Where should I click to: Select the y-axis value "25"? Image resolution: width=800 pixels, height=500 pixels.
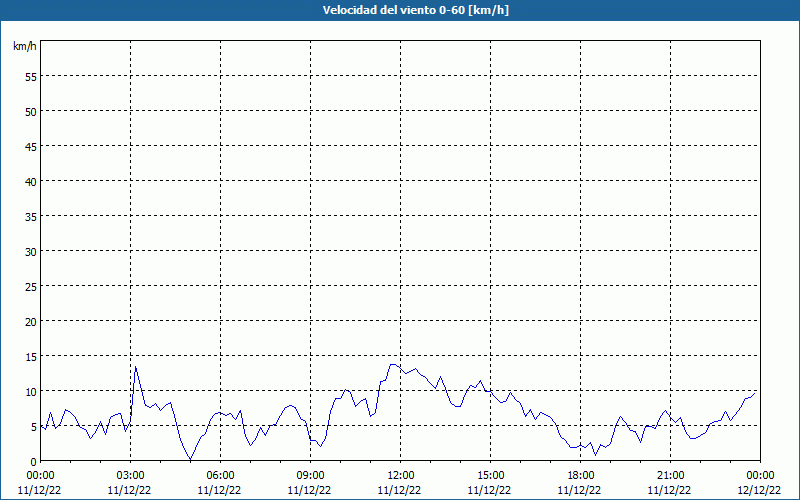pyautogui.click(x=31, y=286)
